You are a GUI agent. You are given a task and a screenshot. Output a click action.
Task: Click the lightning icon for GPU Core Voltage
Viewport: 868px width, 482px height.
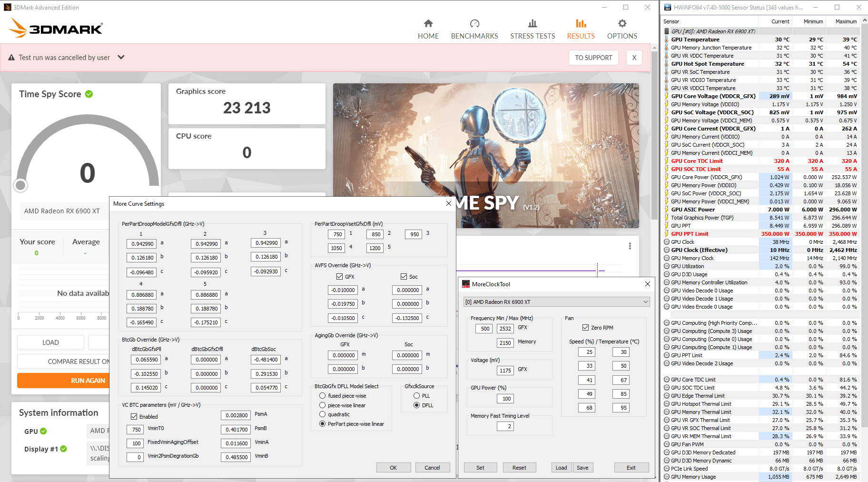click(666, 96)
